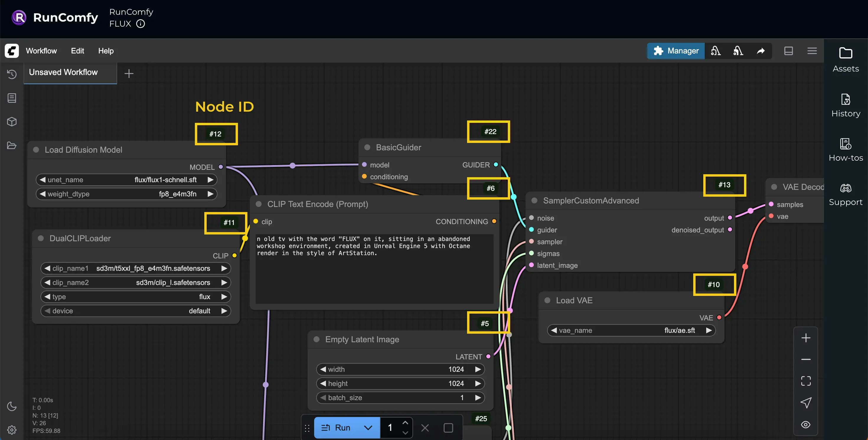Open settings gear icon
This screenshot has width=868, height=440.
coord(12,430)
